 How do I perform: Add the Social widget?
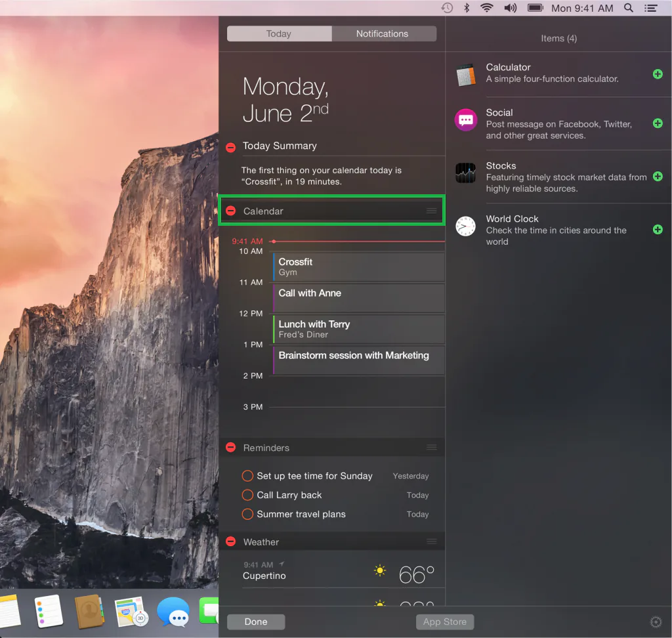(658, 123)
